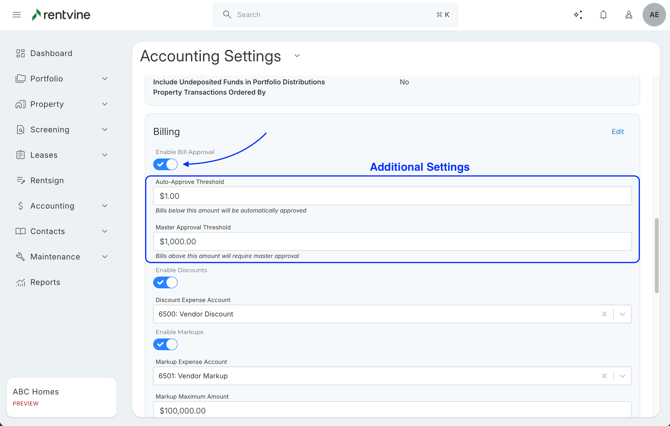Click the Edit link for Billing
Image resolution: width=670 pixels, height=426 pixels.
tap(617, 132)
